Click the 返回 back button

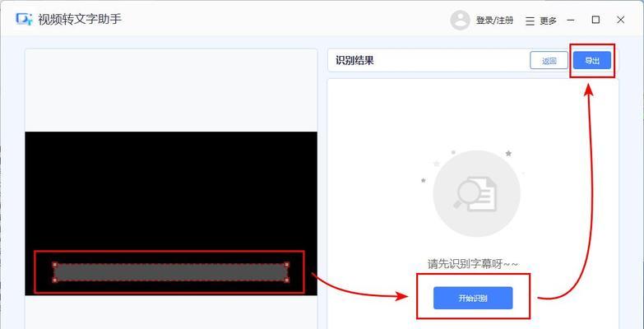(549, 61)
